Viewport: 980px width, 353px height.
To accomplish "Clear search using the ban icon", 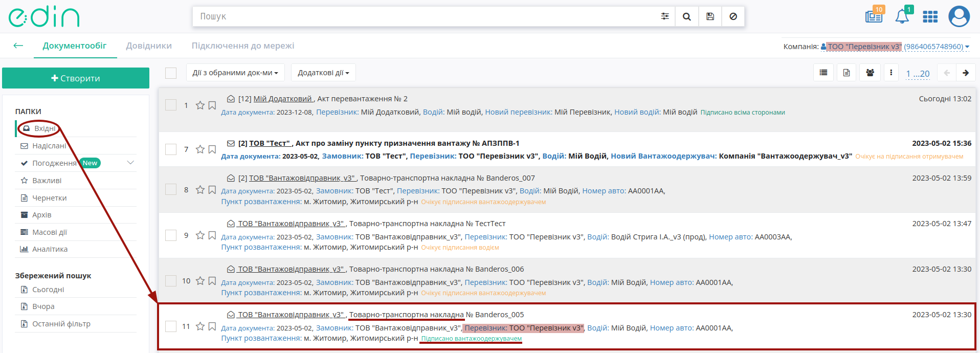I will coord(733,16).
